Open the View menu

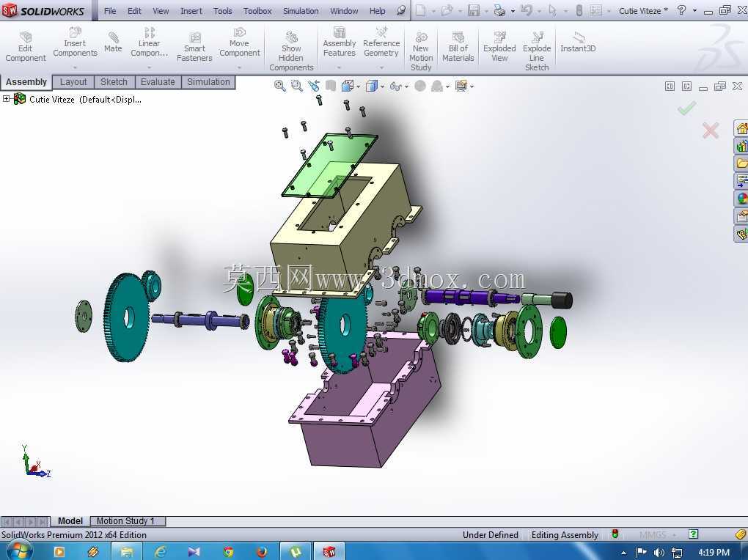(161, 10)
